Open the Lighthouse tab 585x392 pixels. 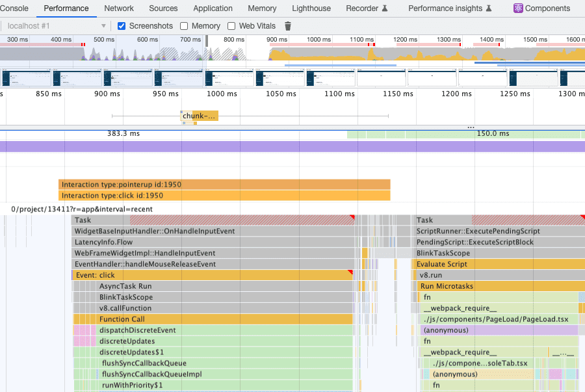(x=311, y=8)
